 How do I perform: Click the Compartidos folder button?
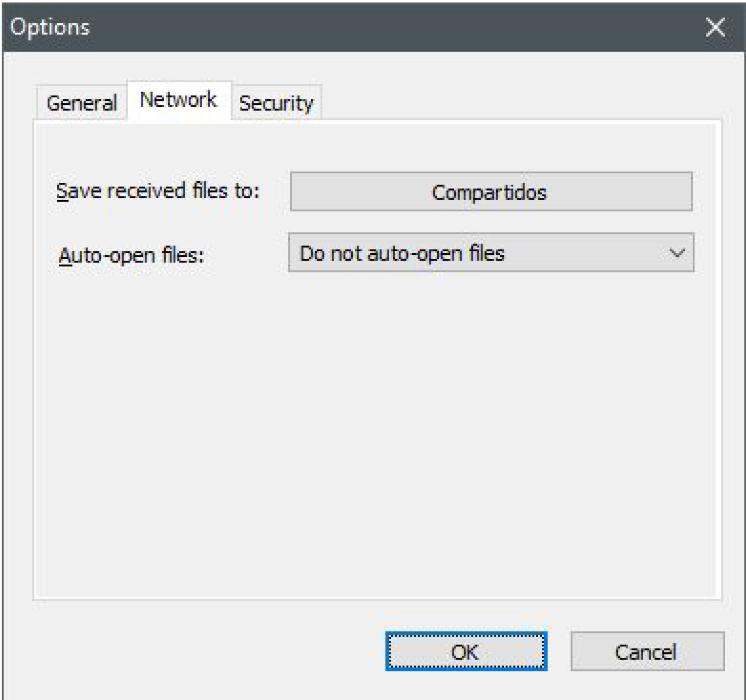click(491, 192)
